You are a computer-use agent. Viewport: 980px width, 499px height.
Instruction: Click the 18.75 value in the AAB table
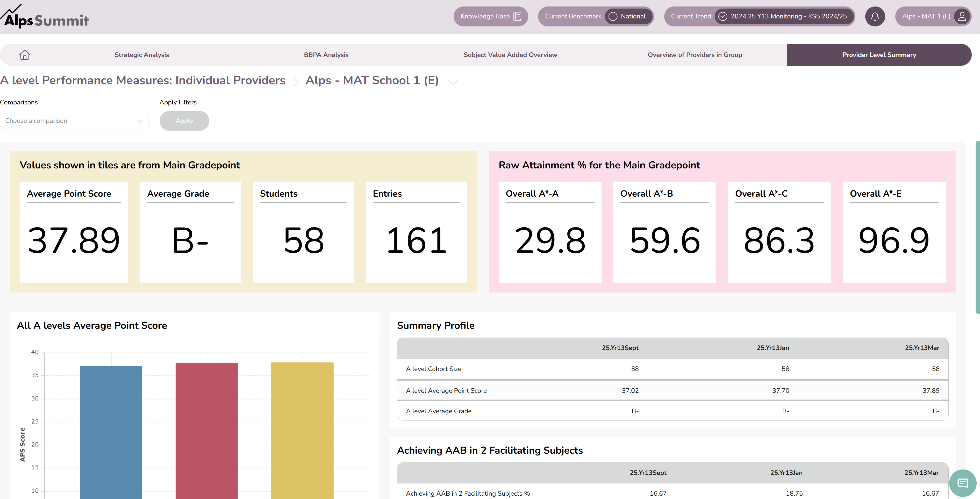pos(794,493)
